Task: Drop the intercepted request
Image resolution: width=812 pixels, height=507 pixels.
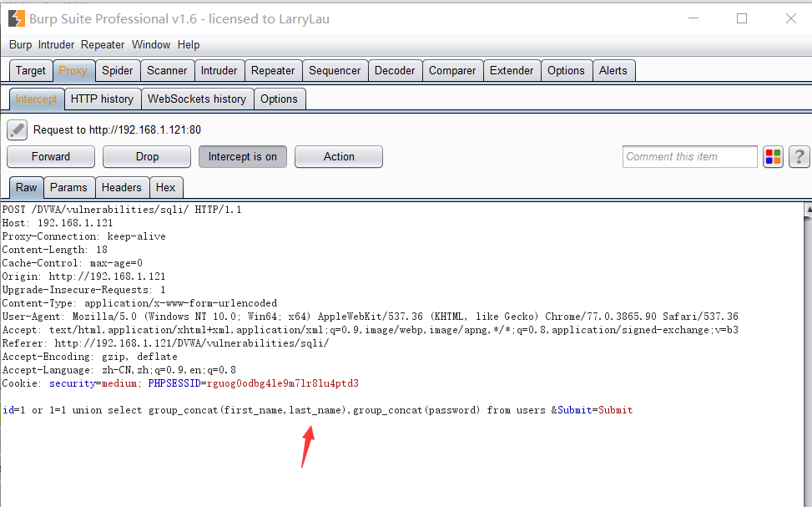Action: click(x=147, y=156)
